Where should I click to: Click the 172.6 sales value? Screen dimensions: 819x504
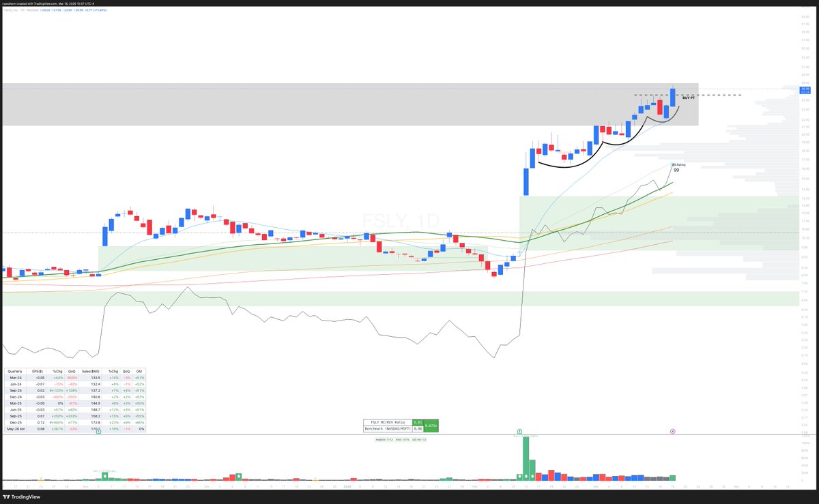[96, 422]
